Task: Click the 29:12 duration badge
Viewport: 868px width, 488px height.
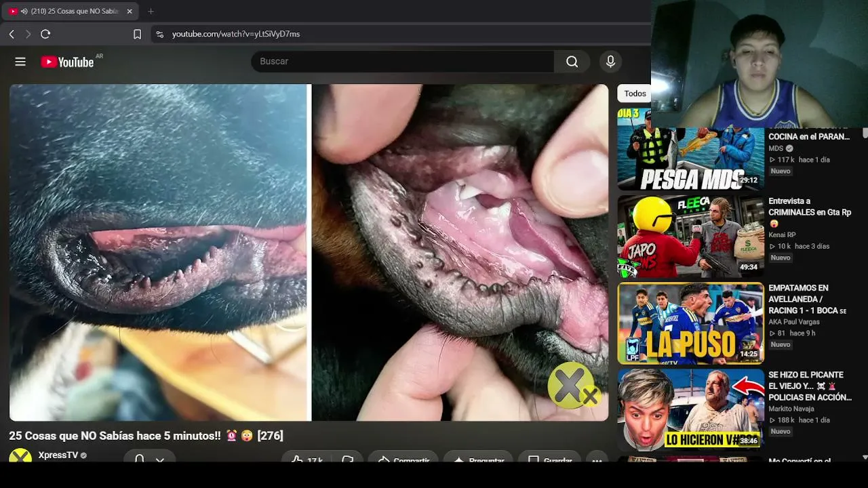Action: point(749,180)
